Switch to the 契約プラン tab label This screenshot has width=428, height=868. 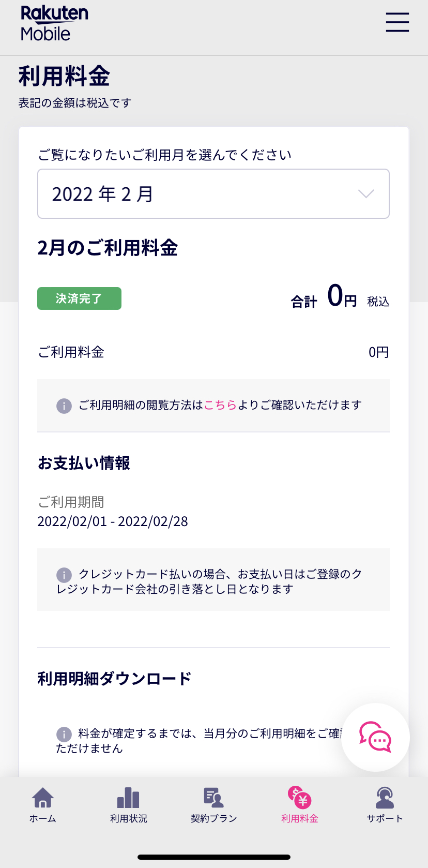coord(213,819)
